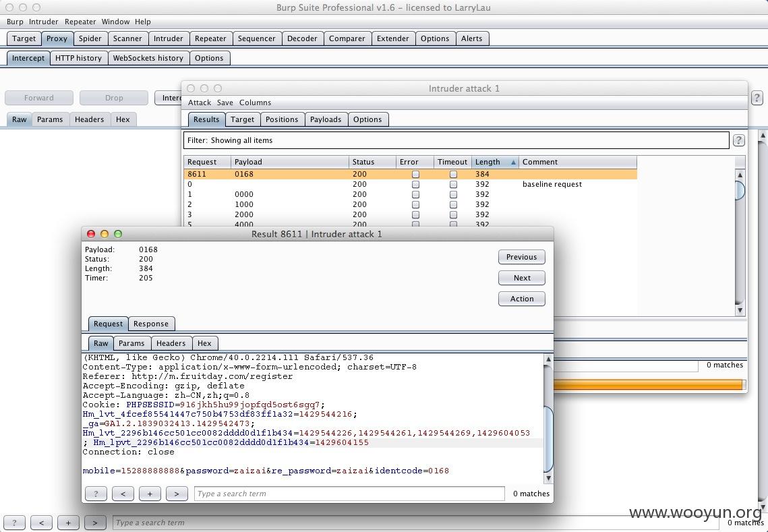Image resolution: width=768 pixels, height=532 pixels.
Task: Open the Params tab in Result 8611 window
Action: click(x=131, y=343)
